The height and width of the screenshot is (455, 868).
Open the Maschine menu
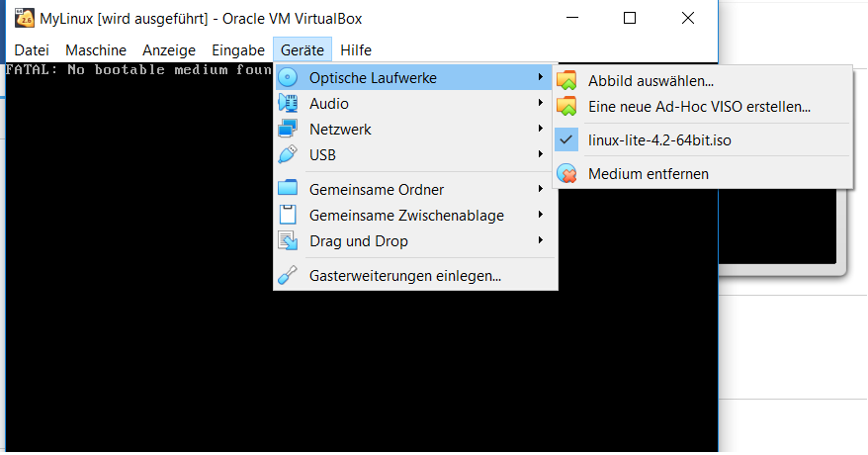click(96, 49)
